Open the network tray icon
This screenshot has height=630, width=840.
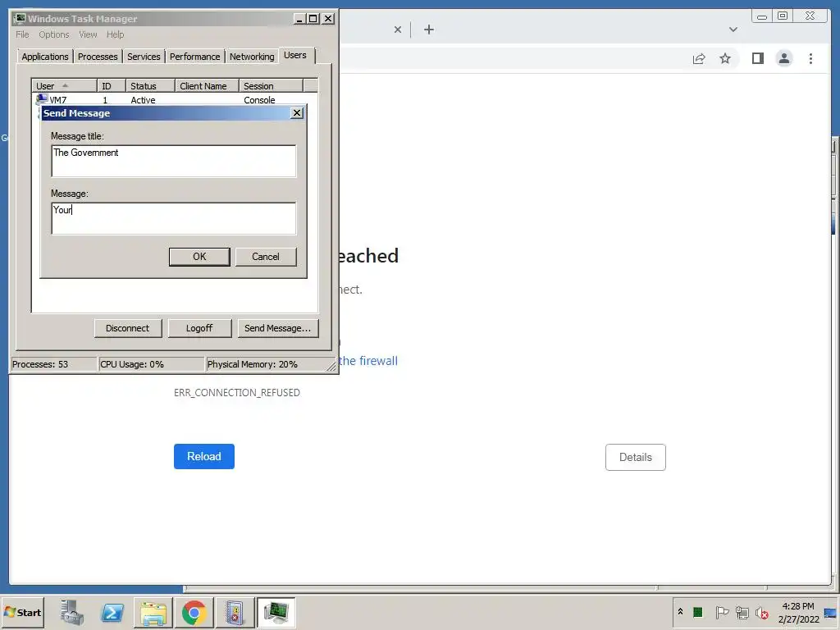742,612
